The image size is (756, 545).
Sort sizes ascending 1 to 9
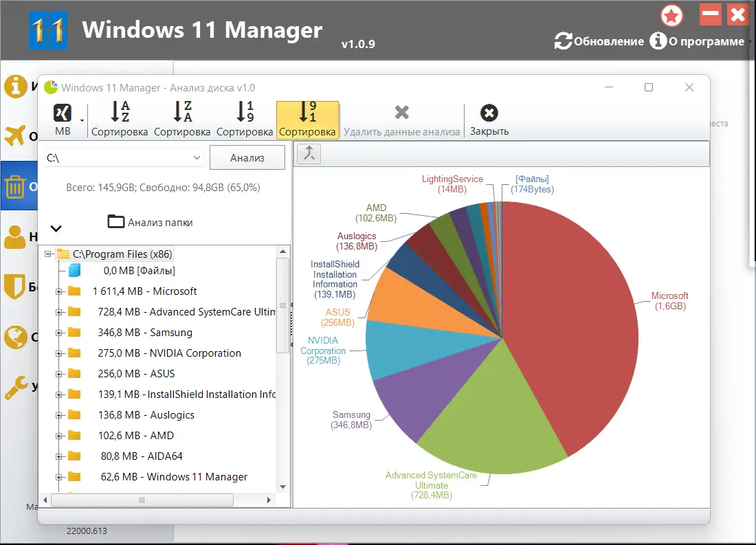(x=245, y=120)
